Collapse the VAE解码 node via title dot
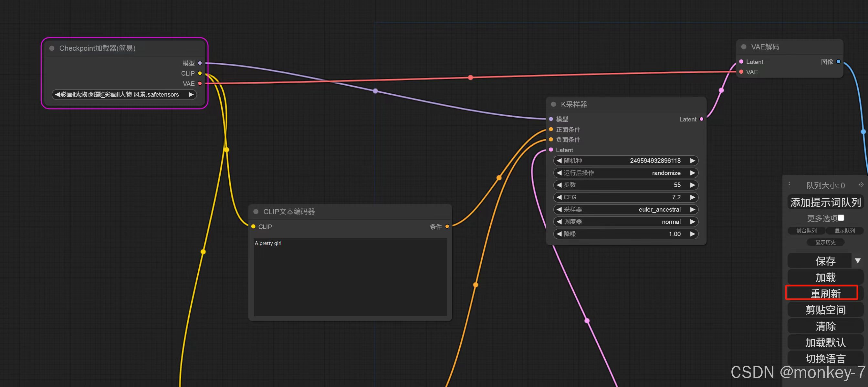Screen dimensions: 868x387 tap(744, 47)
